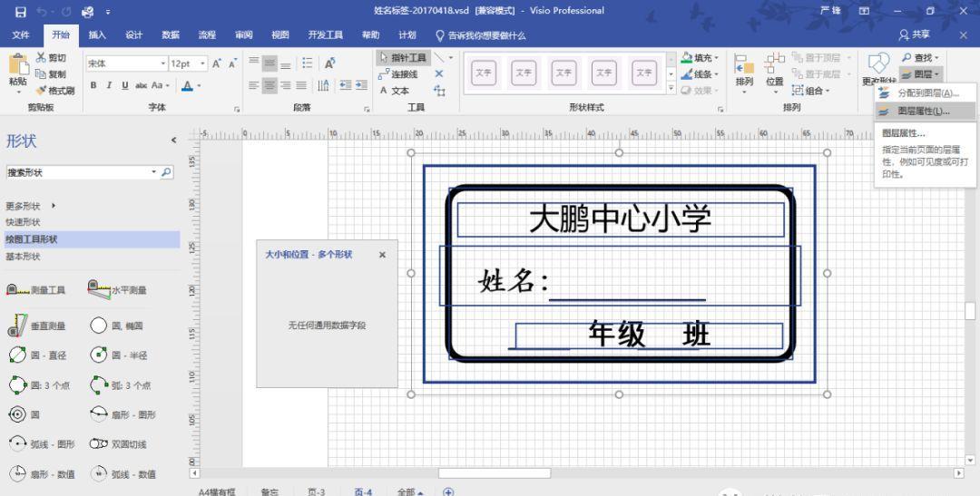Click the 更改形状 change shape icon
The width and height of the screenshot is (980, 496).
tap(878, 63)
